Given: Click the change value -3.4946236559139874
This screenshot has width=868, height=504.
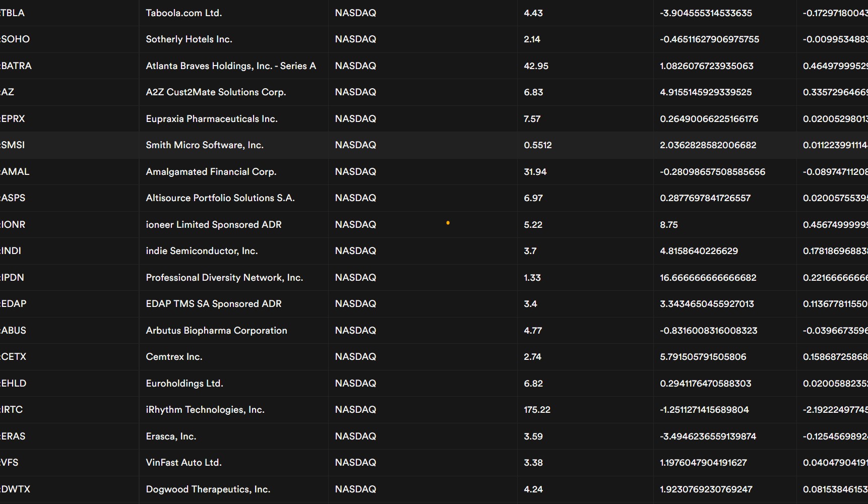Looking at the screenshot, I should tap(708, 436).
